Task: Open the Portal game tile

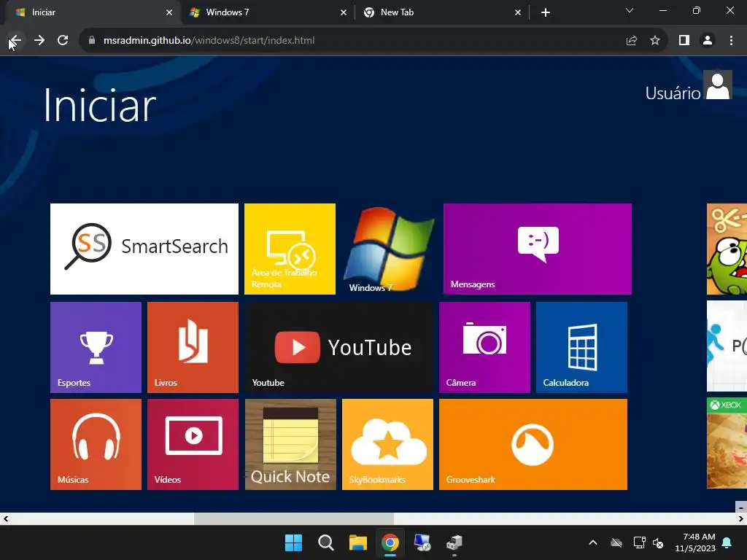Action: (727, 346)
